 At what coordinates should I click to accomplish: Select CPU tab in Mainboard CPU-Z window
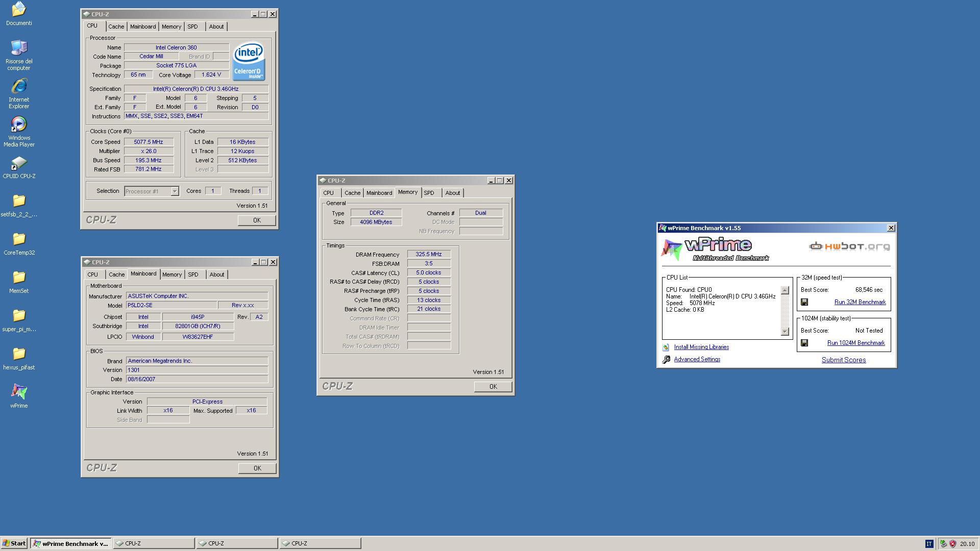(92, 274)
